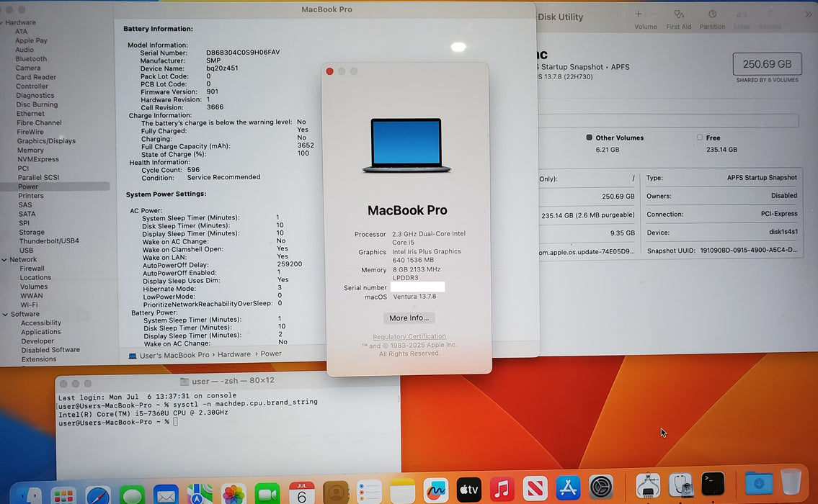Close the About This Mac window

click(329, 71)
